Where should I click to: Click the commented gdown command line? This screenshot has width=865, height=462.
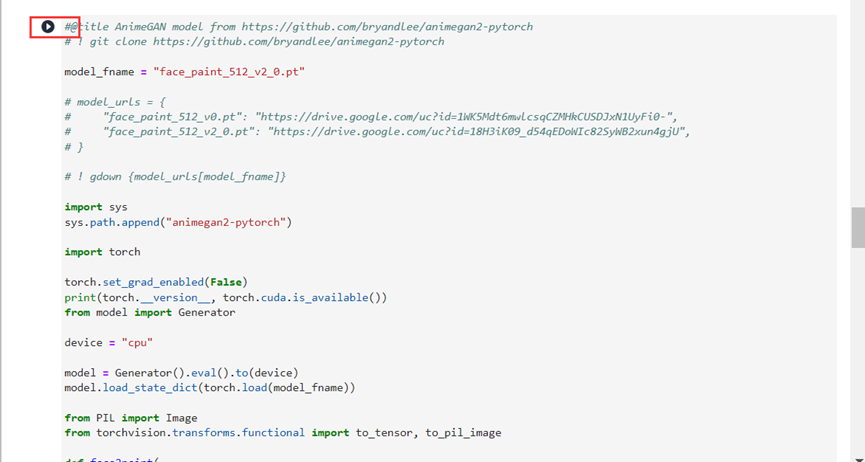coord(175,177)
